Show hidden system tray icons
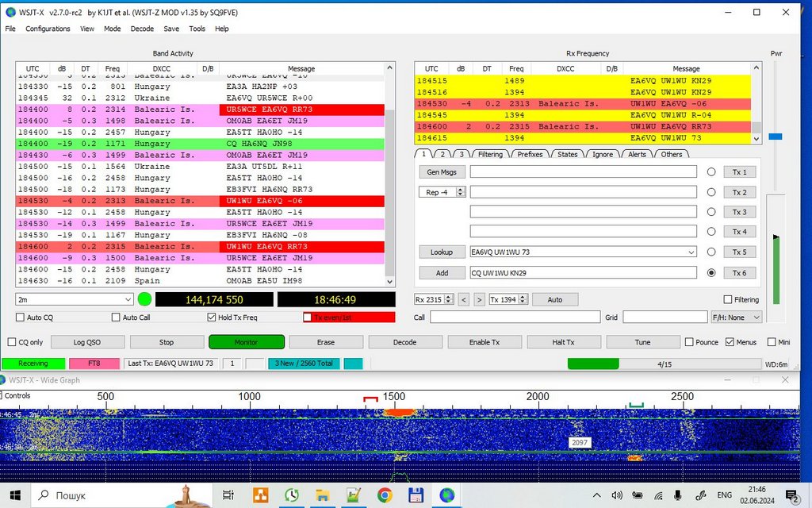Screen dimensions: 812x508 [x=596, y=495]
